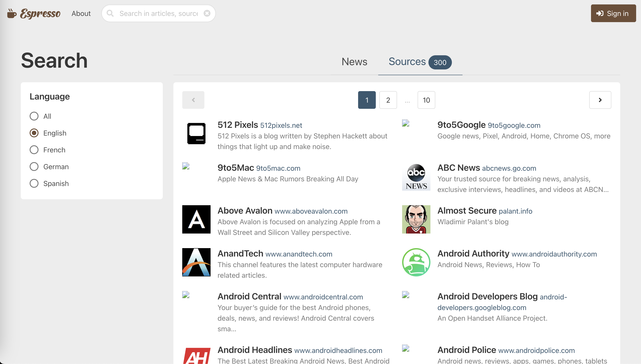Click the Sign in button

(613, 13)
